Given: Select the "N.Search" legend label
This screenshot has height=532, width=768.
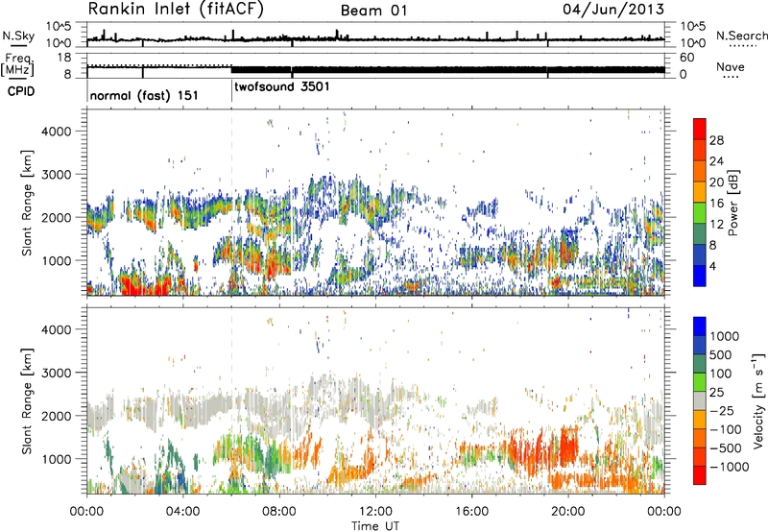Looking at the screenshot, I should point(741,36).
